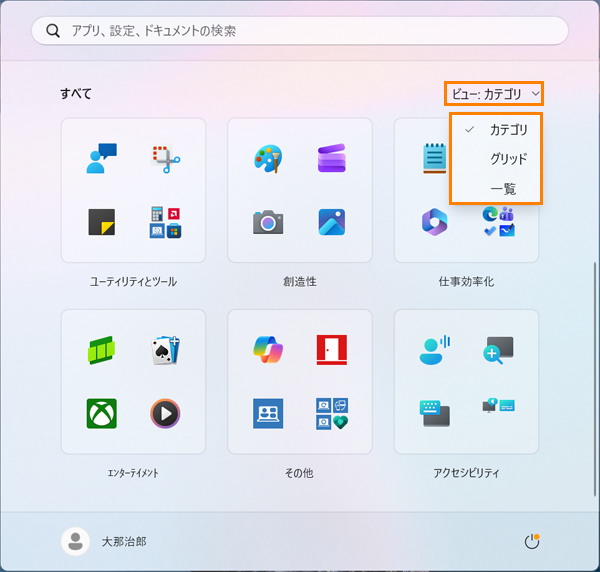Open the ビュー: カテゴリ view dropdown
The width and height of the screenshot is (600, 572).
click(x=494, y=93)
